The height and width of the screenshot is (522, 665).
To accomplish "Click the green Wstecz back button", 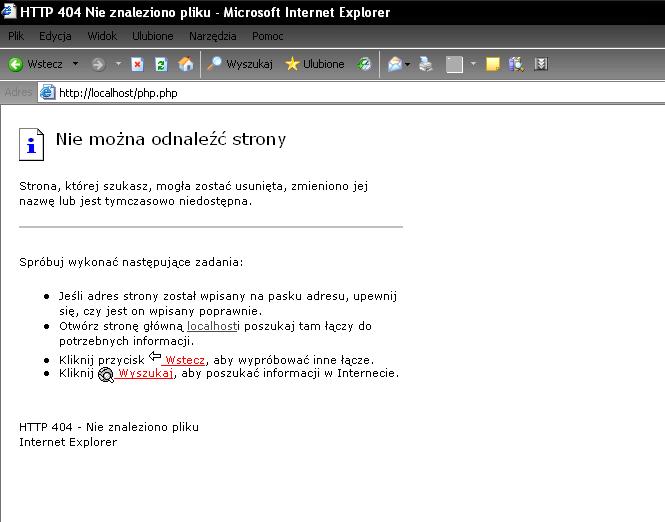I will point(36,64).
